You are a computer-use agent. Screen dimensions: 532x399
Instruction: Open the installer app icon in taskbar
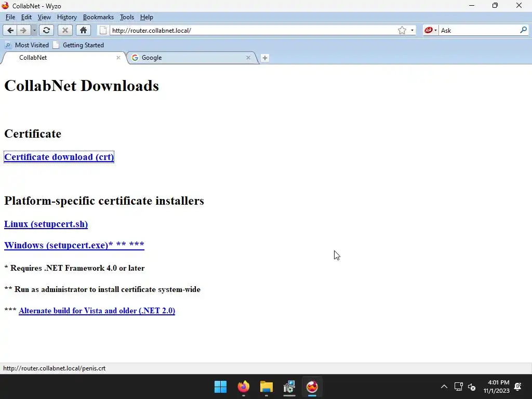pyautogui.click(x=289, y=387)
